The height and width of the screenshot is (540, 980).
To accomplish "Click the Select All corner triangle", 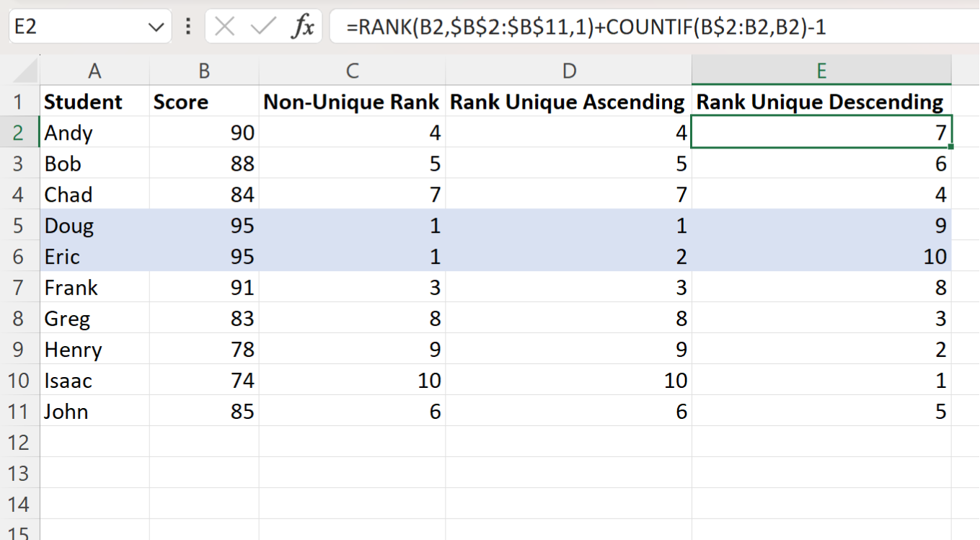I will click(25, 71).
